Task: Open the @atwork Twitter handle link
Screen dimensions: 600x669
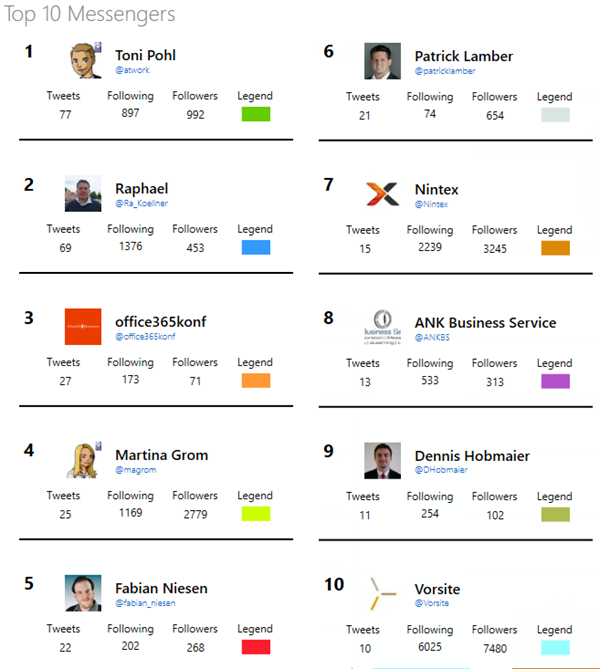Action: pos(132,71)
